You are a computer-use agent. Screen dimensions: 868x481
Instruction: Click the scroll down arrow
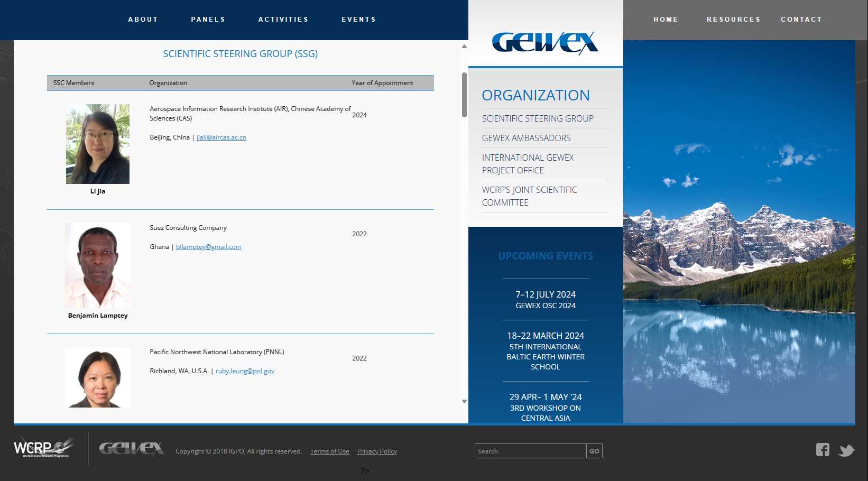464,402
